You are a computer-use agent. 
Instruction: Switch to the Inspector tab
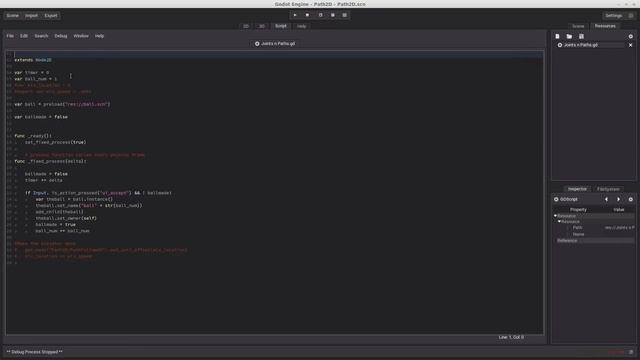click(577, 189)
